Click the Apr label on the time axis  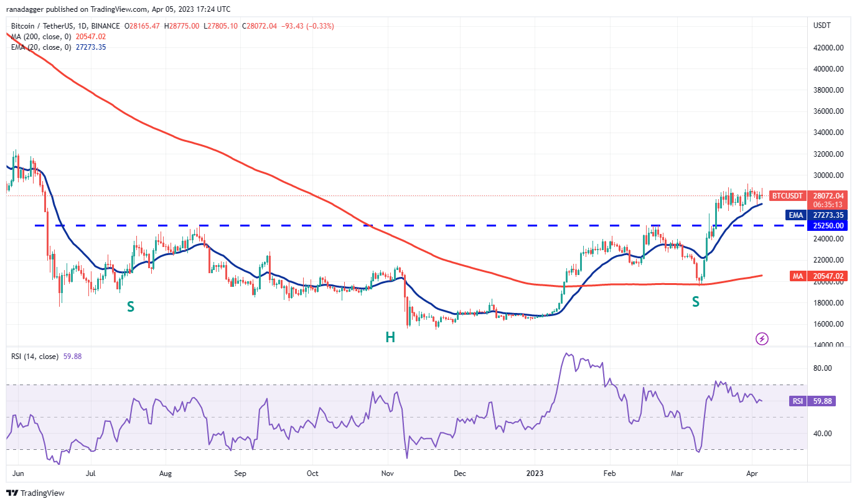click(753, 473)
